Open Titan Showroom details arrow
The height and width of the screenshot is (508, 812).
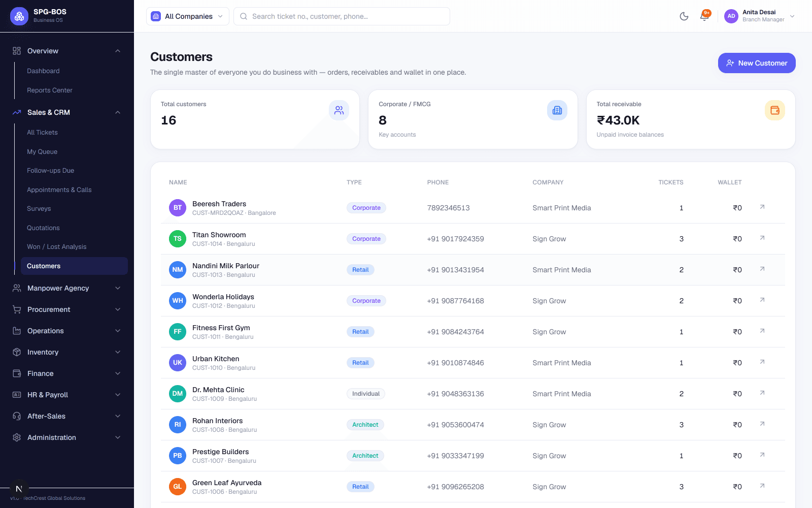762,238
